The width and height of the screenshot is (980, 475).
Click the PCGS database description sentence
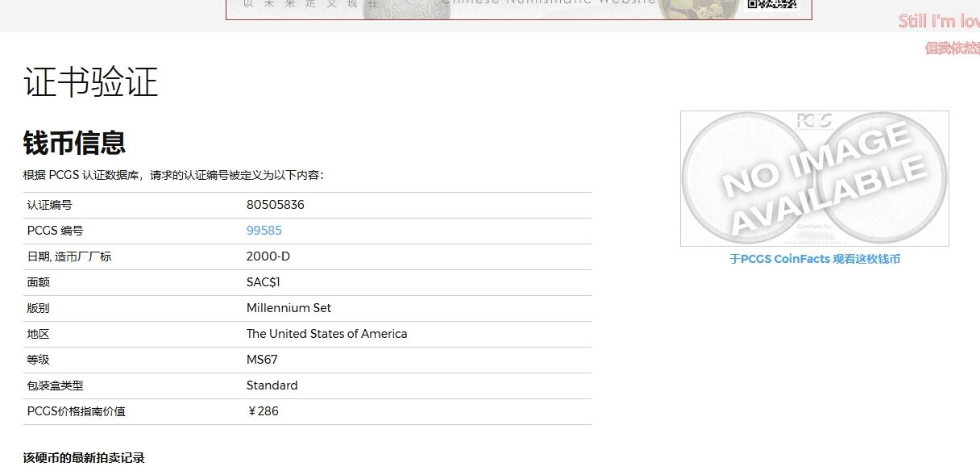(x=173, y=175)
